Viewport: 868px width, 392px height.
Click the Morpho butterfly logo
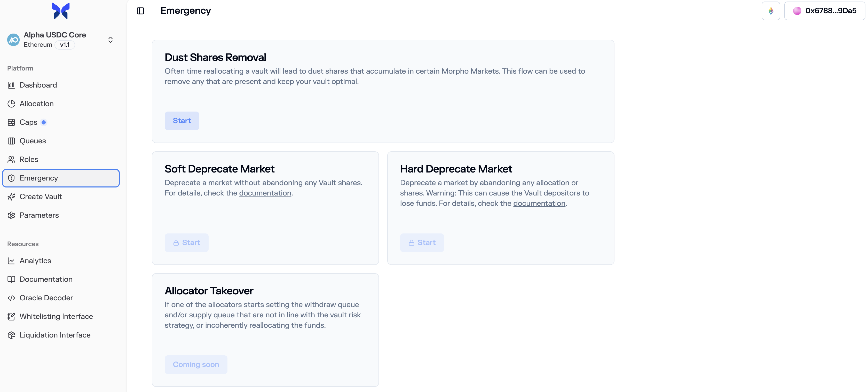point(61,11)
